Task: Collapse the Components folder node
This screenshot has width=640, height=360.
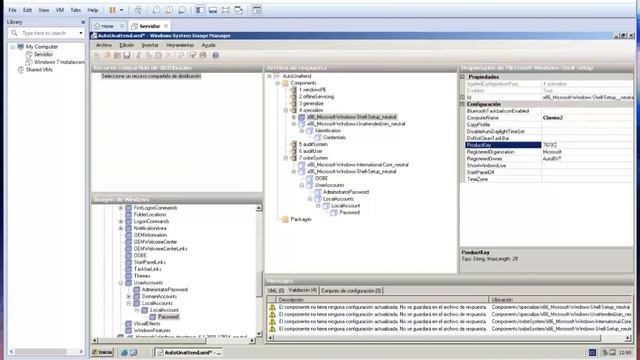Action: tap(278, 83)
